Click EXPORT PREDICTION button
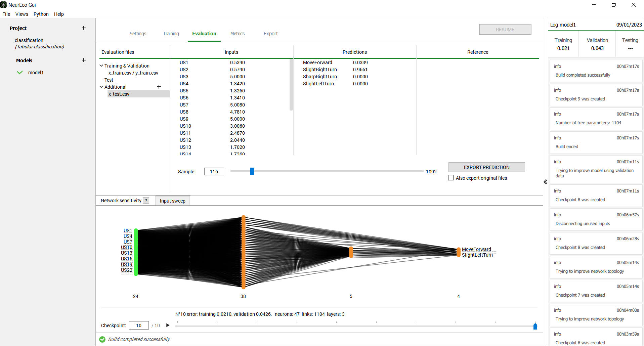The height and width of the screenshot is (346, 644). point(486,167)
